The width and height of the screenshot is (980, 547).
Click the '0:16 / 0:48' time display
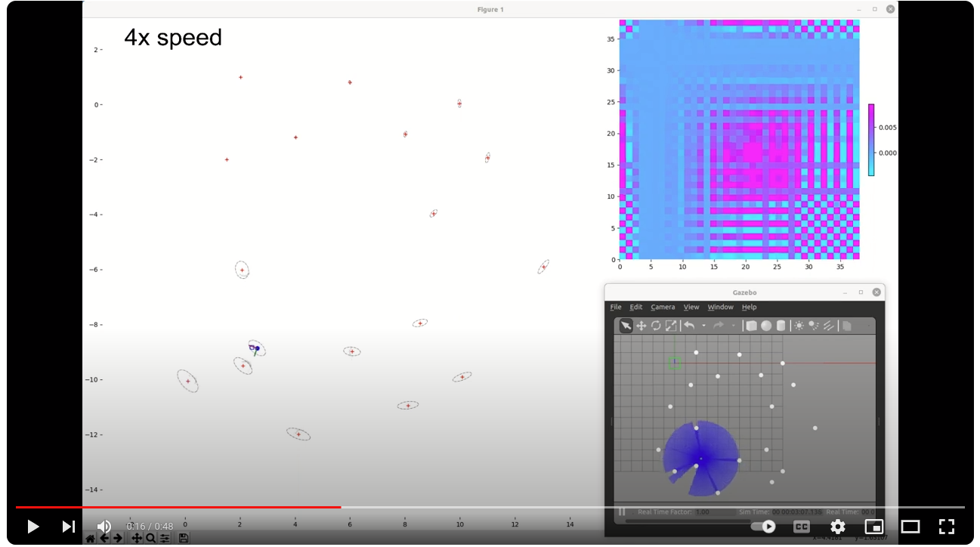click(x=150, y=527)
